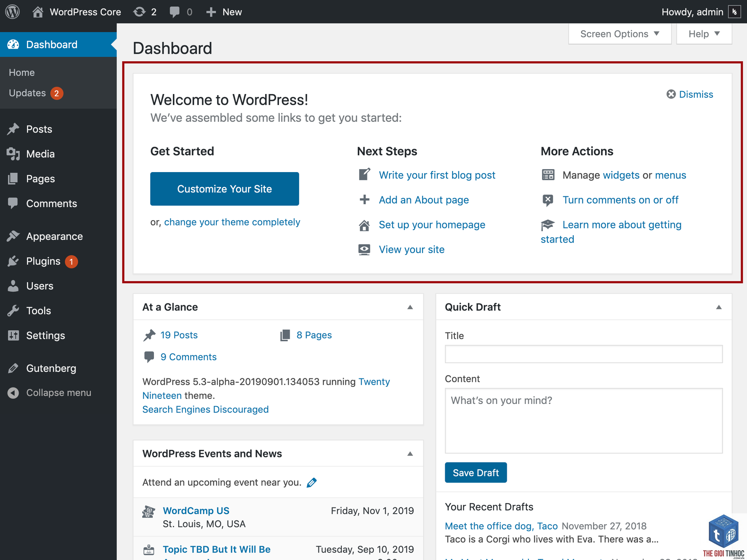Click the Quick Draft Title input field
This screenshot has width=747, height=560.
click(x=584, y=354)
